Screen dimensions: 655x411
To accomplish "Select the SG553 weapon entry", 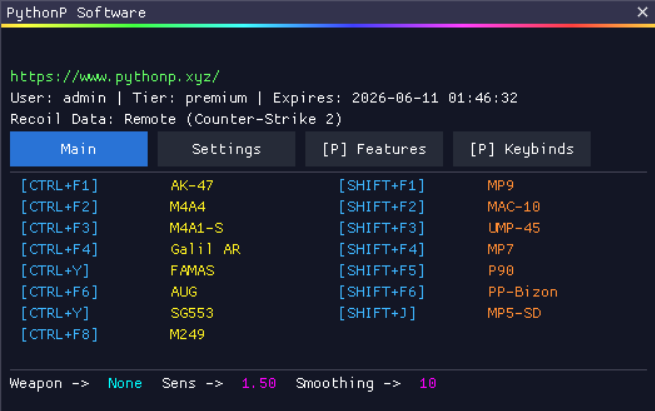I will click(192, 314).
